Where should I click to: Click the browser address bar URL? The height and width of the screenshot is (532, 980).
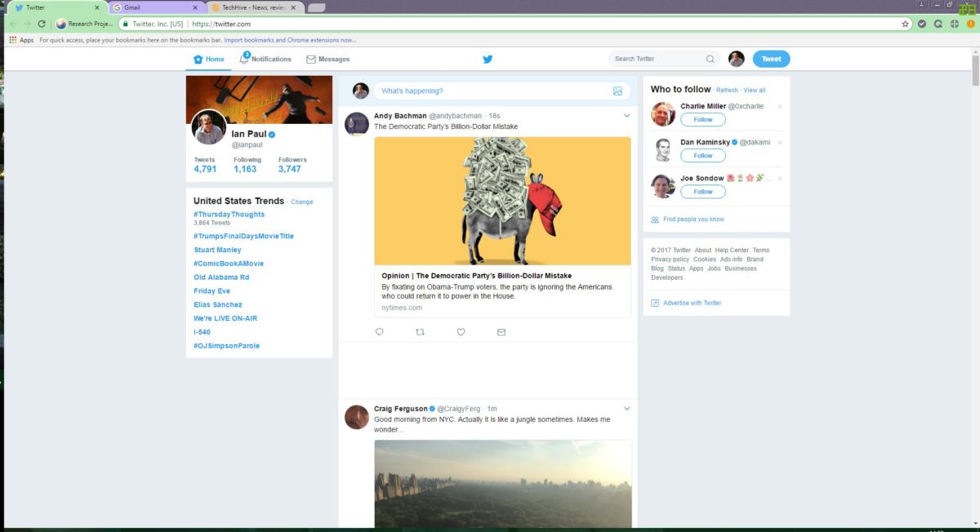click(221, 24)
